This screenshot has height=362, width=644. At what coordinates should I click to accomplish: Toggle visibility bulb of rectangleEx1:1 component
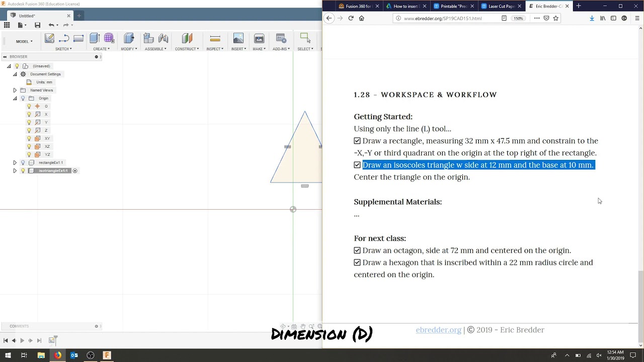point(23,162)
